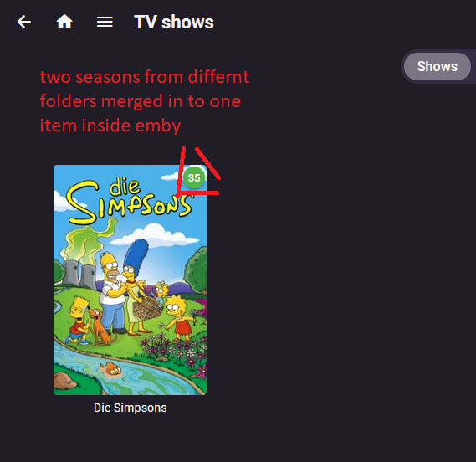476x462 pixels.
Task: Go back with the left arrow icon
Action: [x=24, y=22]
